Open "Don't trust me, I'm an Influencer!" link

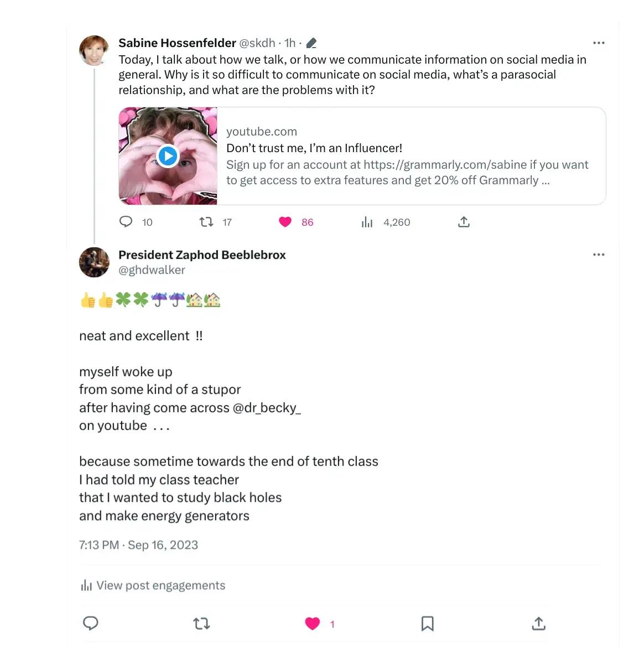click(x=314, y=148)
